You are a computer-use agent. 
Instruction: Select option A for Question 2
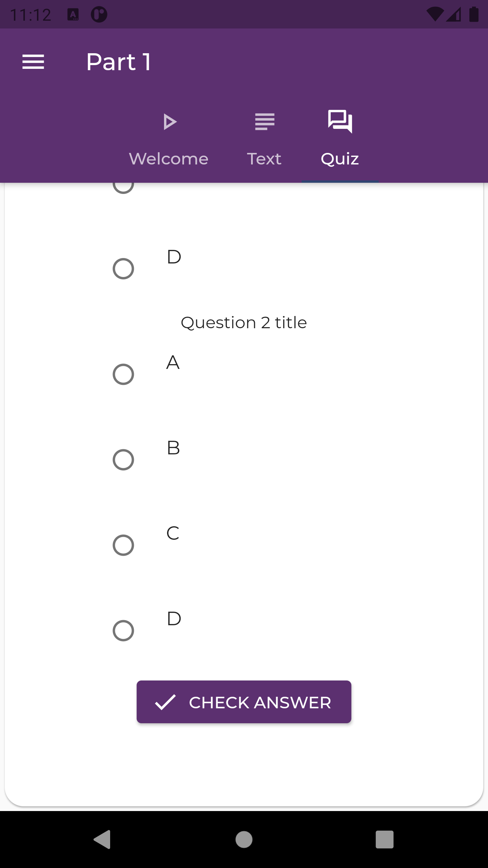pos(123,374)
